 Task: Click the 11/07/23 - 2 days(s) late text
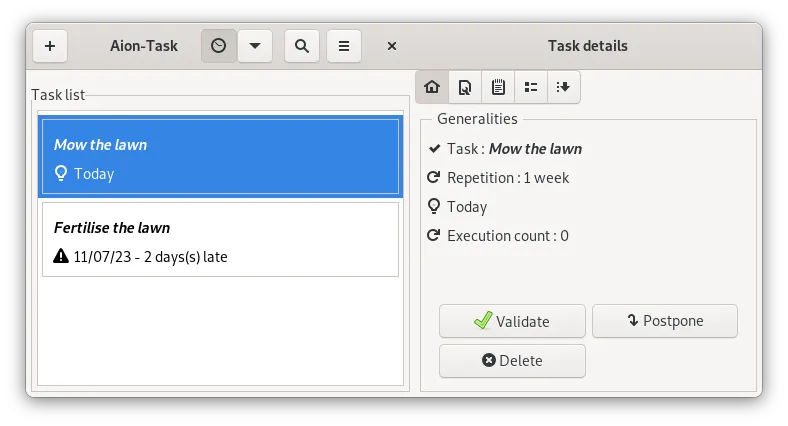click(x=150, y=257)
